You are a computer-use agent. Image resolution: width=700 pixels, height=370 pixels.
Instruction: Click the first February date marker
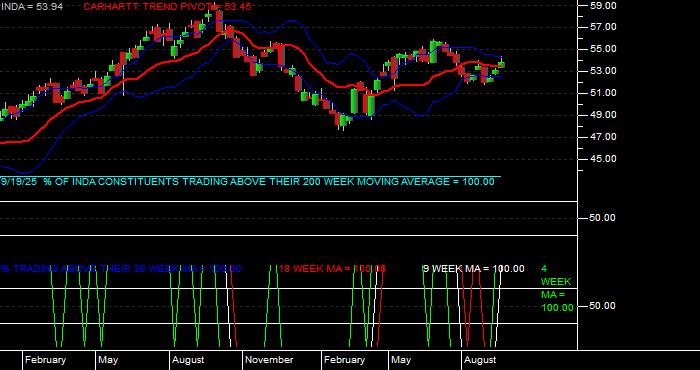(45, 360)
